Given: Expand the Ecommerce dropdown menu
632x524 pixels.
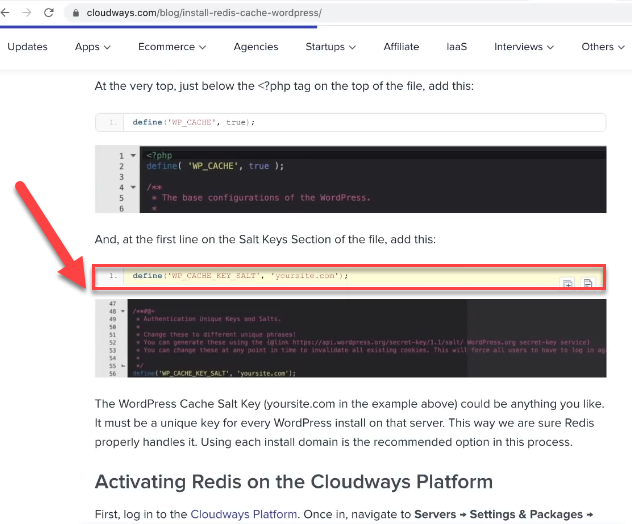Looking at the screenshot, I should (x=172, y=47).
